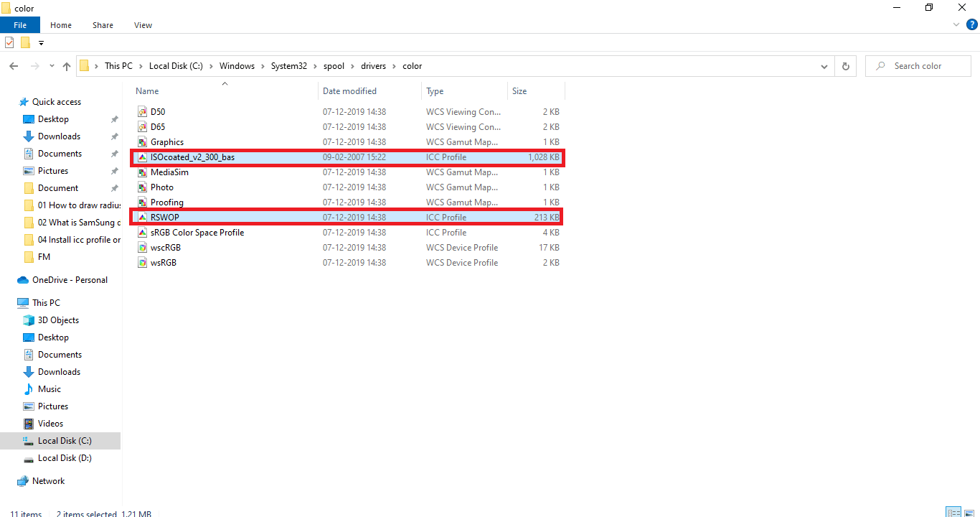Open the View ribbon tab
Screen dimensions: 980x517
click(143, 25)
